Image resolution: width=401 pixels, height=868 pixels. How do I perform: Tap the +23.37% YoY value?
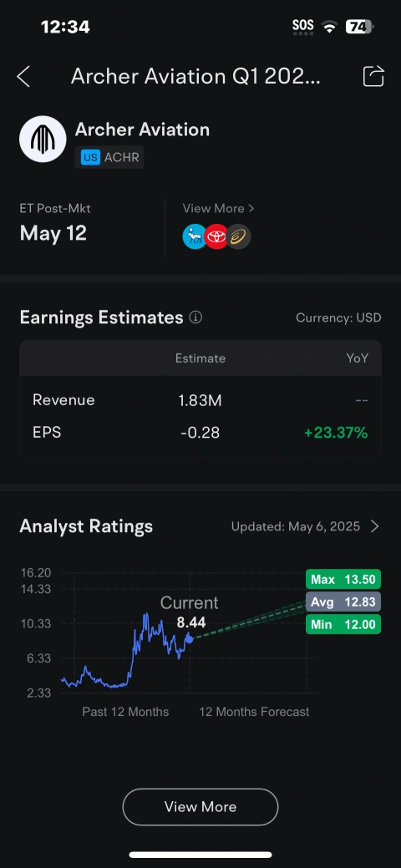(336, 433)
